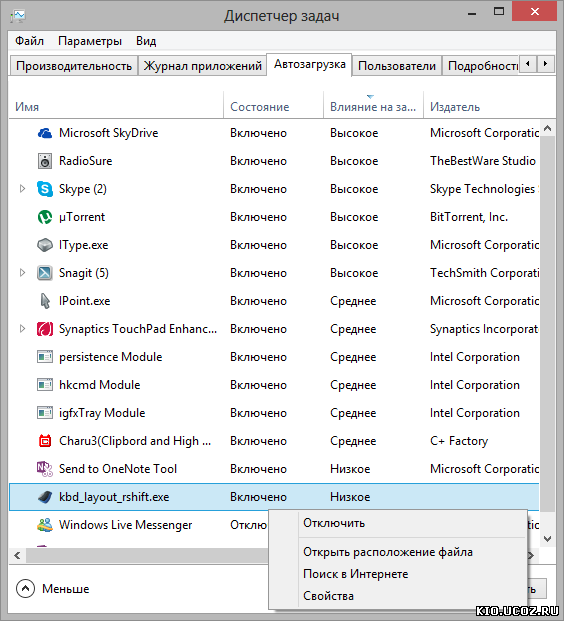564x621 pixels.
Task: Switch to the Производительность tab
Action: [x=74, y=66]
